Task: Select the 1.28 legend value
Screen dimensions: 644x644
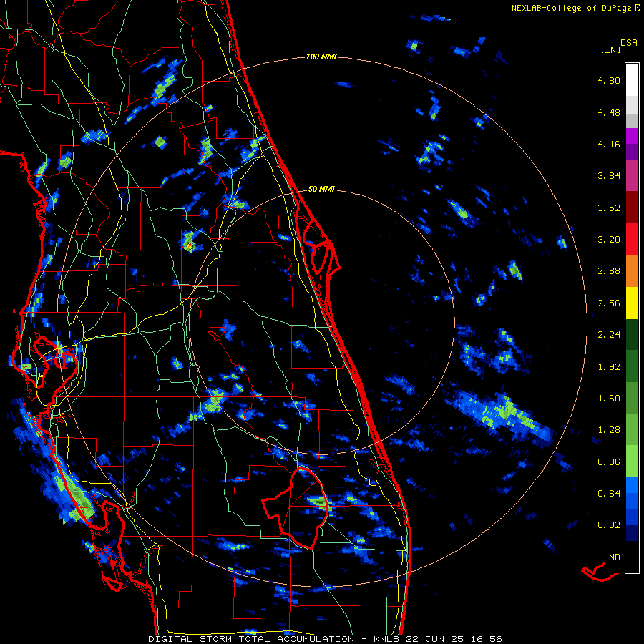Action: pos(609,430)
